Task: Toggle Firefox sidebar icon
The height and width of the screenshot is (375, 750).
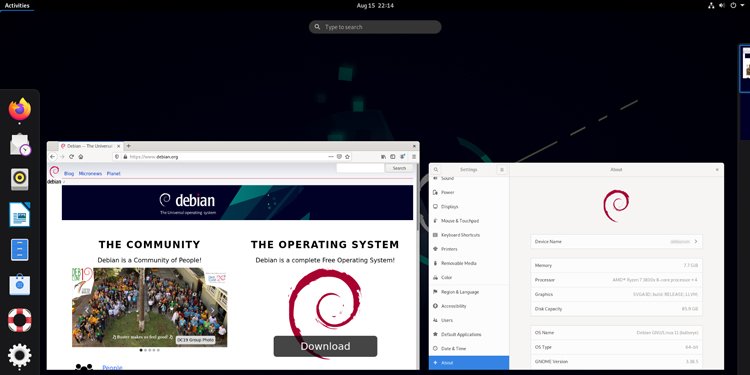Action: (x=393, y=156)
